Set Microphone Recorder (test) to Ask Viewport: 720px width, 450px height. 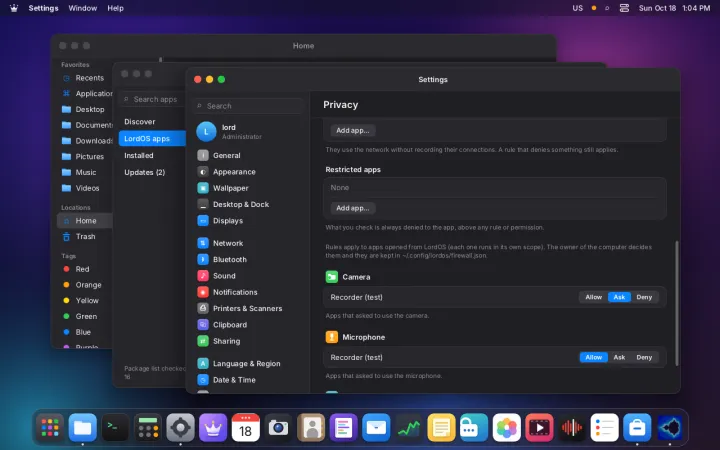click(619, 357)
